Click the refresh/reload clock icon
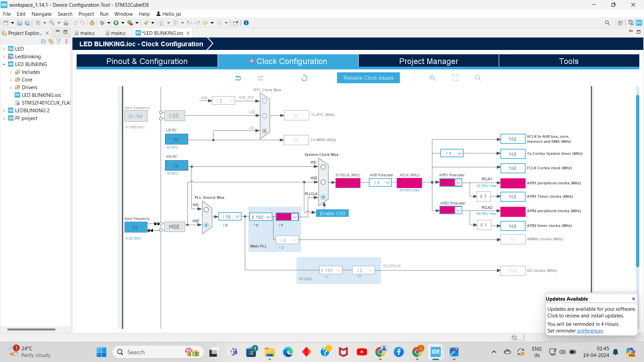644x362 pixels. point(304,78)
